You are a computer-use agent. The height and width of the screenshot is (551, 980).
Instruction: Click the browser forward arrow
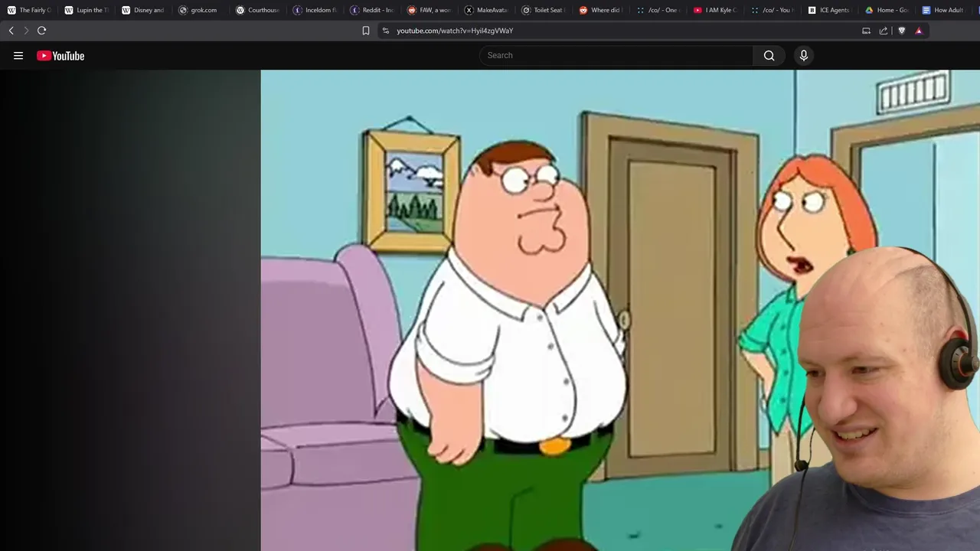tap(26, 31)
